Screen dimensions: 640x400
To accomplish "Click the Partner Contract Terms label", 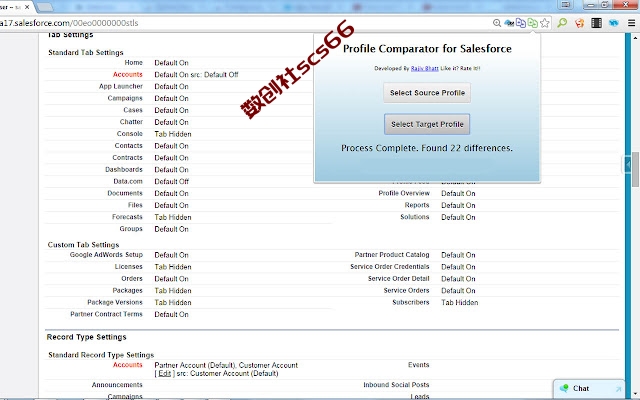I will click(x=107, y=314).
